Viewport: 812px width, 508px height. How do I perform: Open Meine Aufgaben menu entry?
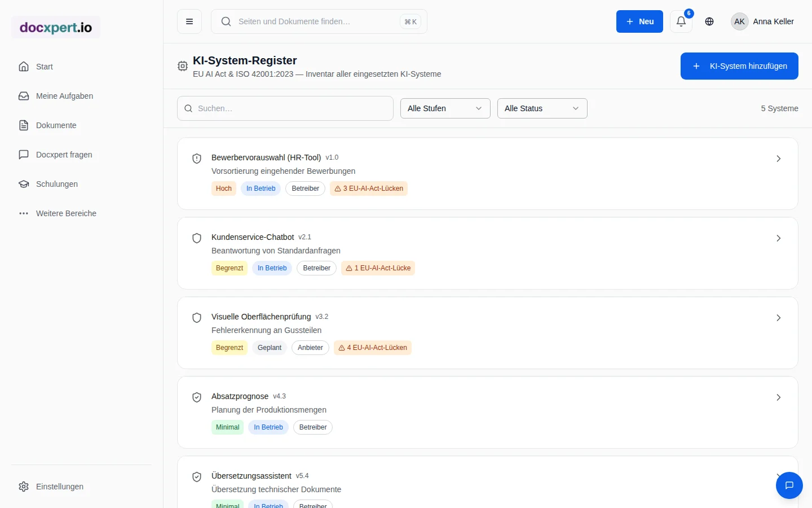[81, 96]
